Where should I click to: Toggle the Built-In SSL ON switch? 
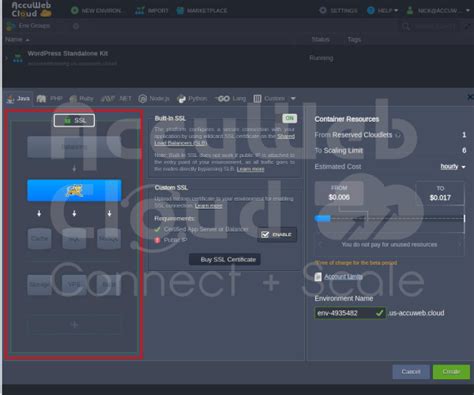tap(289, 118)
